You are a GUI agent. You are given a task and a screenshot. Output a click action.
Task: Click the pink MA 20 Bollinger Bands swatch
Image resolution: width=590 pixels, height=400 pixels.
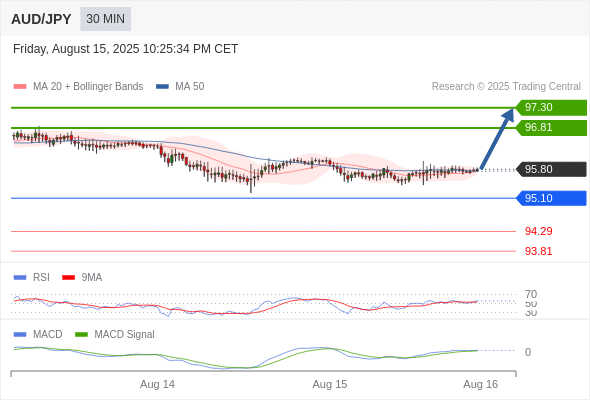(20, 87)
